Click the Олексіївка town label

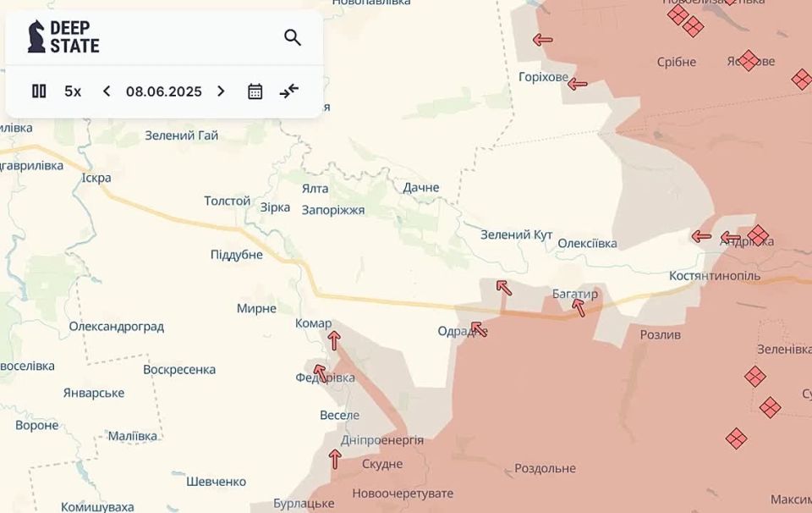587,244
